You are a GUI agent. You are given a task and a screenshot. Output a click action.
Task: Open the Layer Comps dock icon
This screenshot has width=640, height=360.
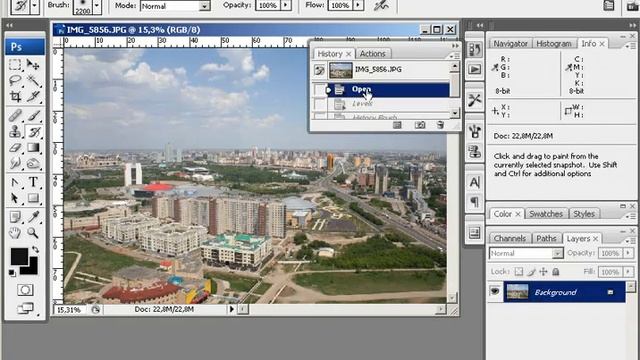474,233
